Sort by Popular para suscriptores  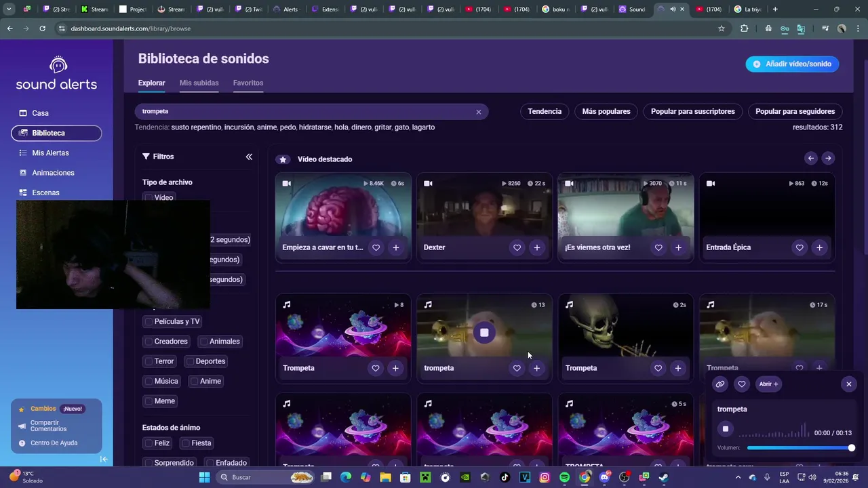tap(693, 111)
